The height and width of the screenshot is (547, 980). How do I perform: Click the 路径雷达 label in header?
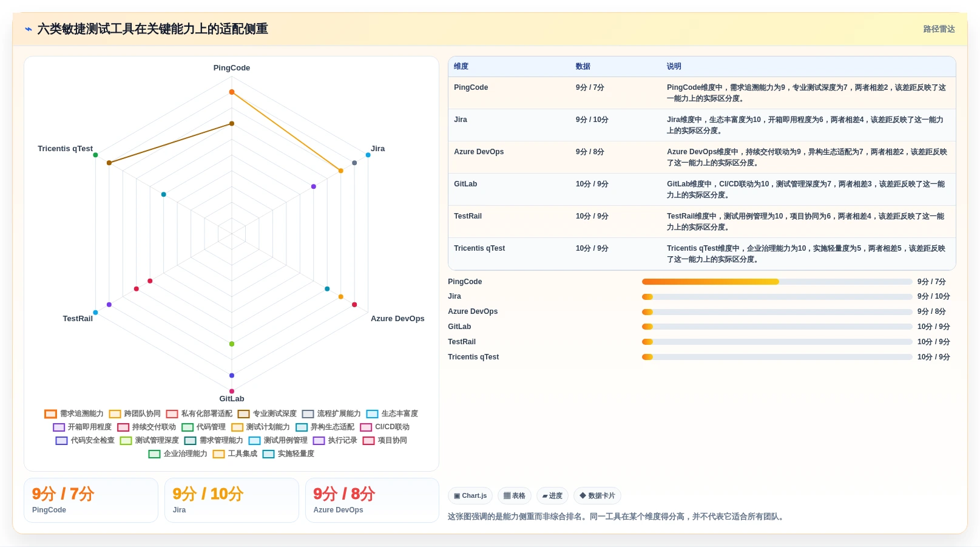pos(939,29)
